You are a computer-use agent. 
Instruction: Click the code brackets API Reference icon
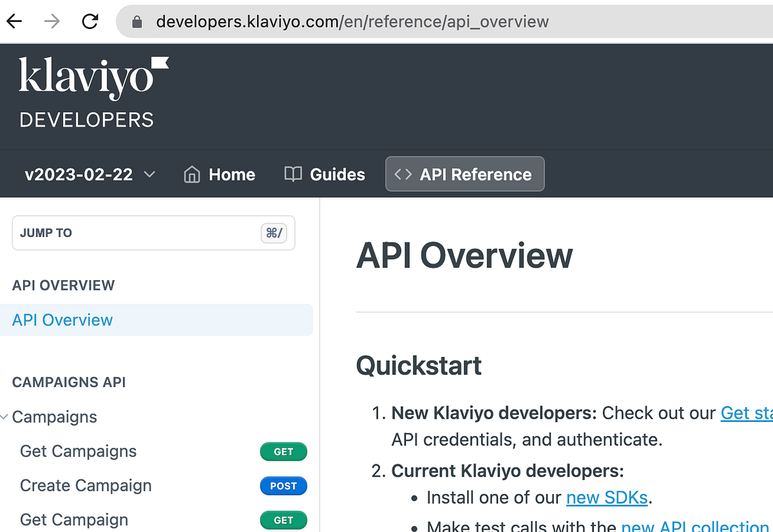(x=406, y=174)
